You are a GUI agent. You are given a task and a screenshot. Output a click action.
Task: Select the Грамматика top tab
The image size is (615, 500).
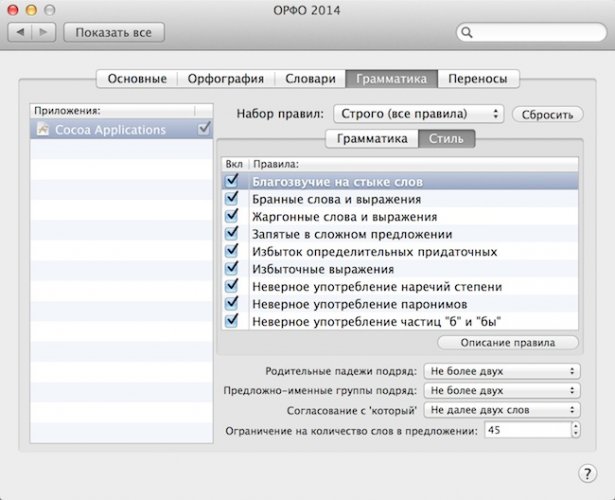click(391, 79)
